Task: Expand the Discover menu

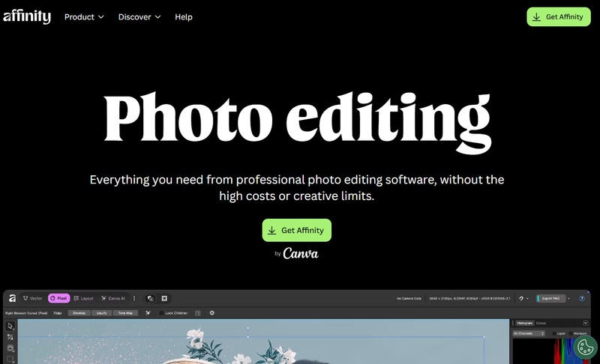Action: [139, 16]
